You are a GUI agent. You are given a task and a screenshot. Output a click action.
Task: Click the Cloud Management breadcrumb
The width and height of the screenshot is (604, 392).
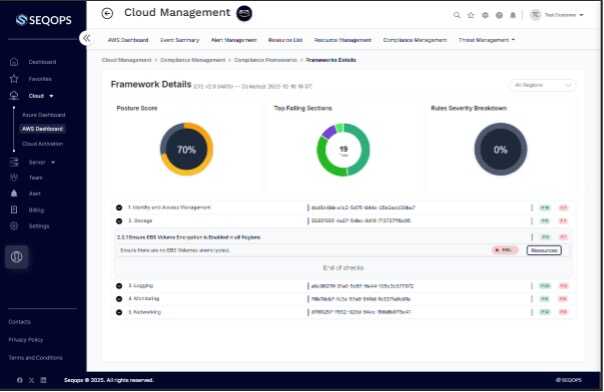(x=127, y=60)
